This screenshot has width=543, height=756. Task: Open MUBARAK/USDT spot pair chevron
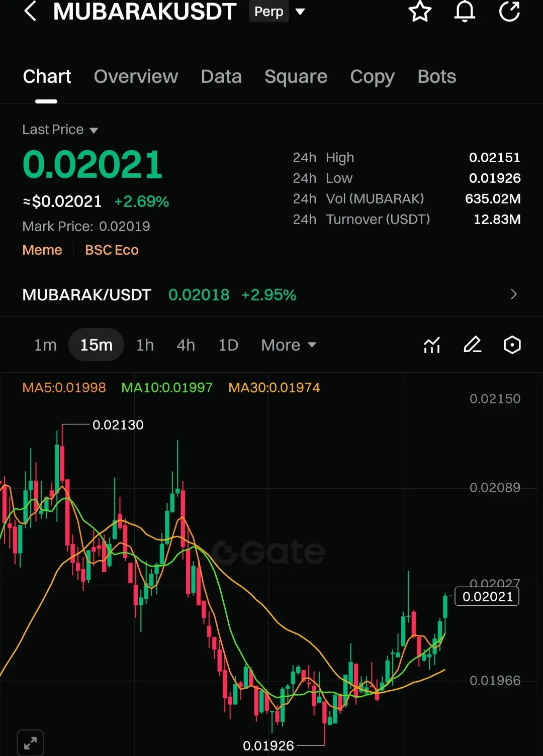pyautogui.click(x=513, y=294)
